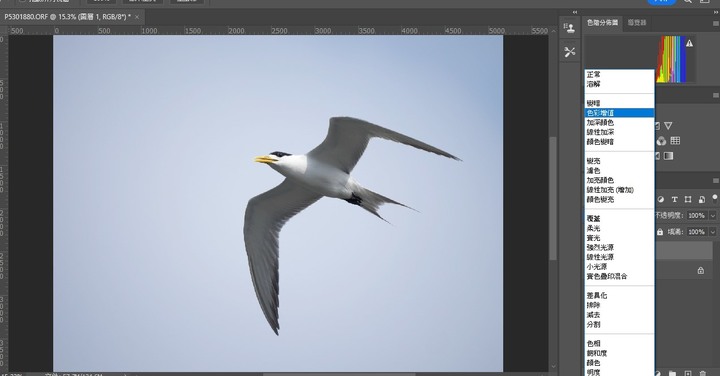
Task: Filter layers by shape layer icon
Action: pyautogui.click(x=687, y=199)
